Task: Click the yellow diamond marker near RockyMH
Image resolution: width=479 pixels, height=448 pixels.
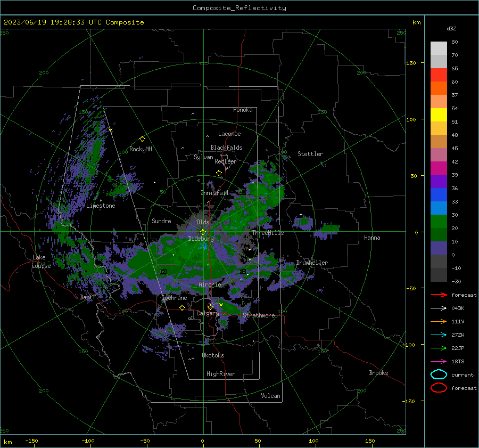Action: [142, 139]
